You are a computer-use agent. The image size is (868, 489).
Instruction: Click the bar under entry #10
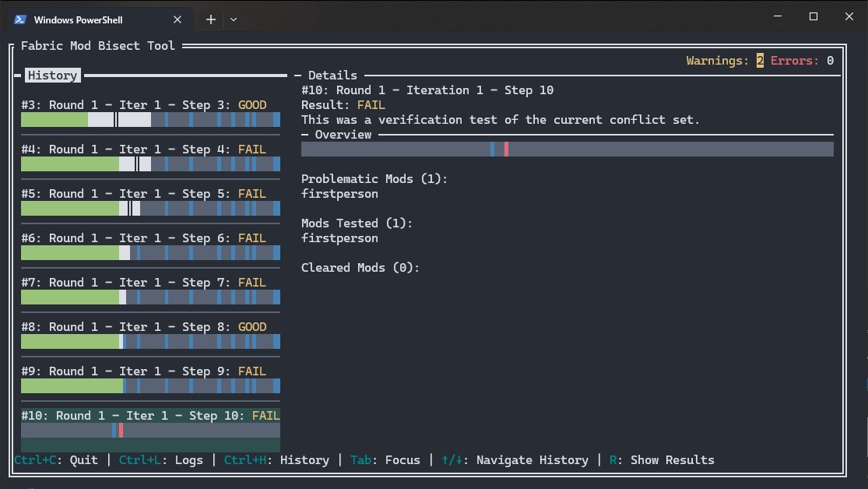[x=150, y=431]
